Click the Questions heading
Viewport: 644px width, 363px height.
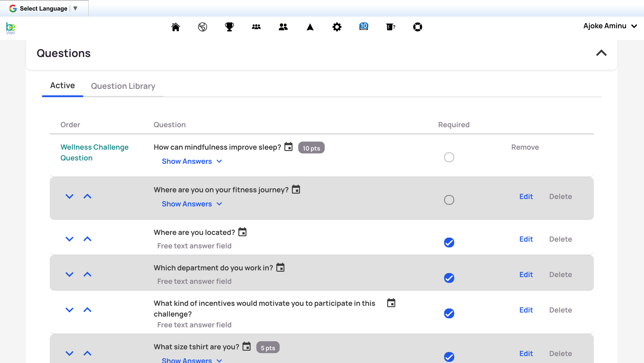[63, 53]
